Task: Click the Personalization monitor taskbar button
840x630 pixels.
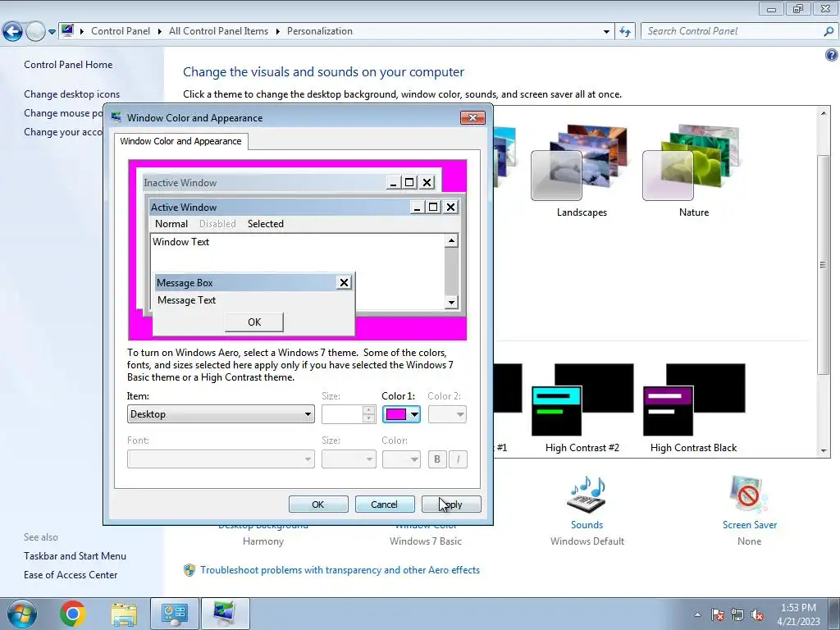Action: (x=225, y=614)
